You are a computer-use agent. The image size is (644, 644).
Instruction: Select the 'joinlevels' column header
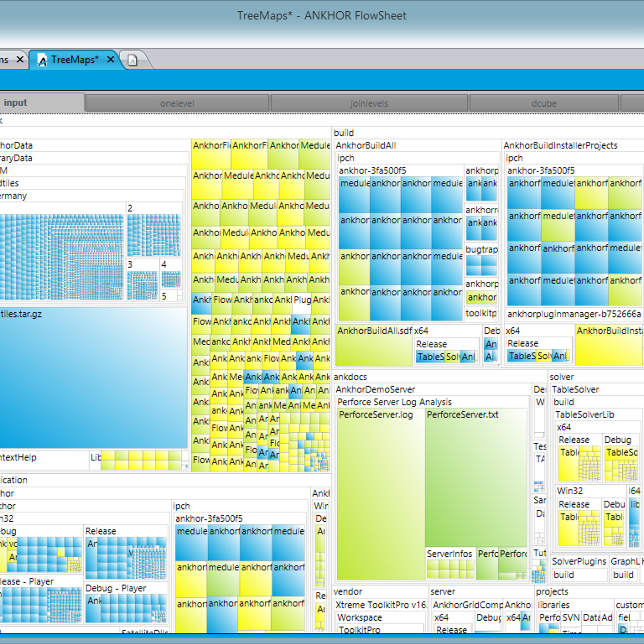(x=369, y=103)
